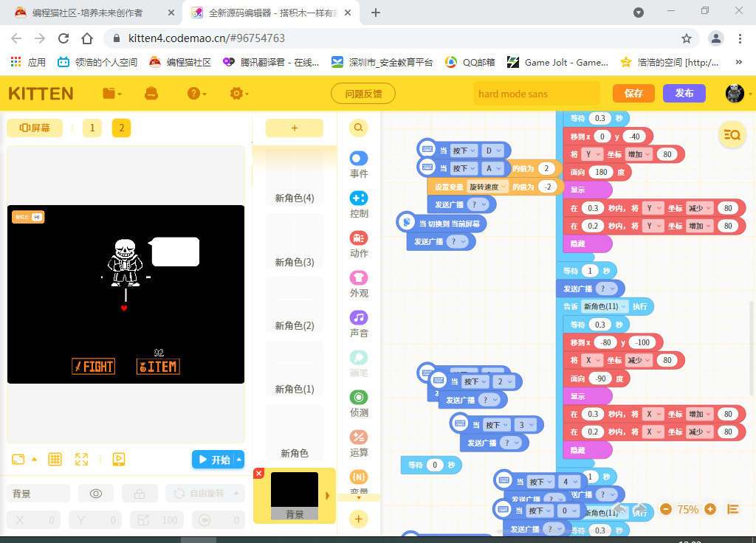Toggle the lock for 背景
The image size is (756, 543).
(x=140, y=494)
